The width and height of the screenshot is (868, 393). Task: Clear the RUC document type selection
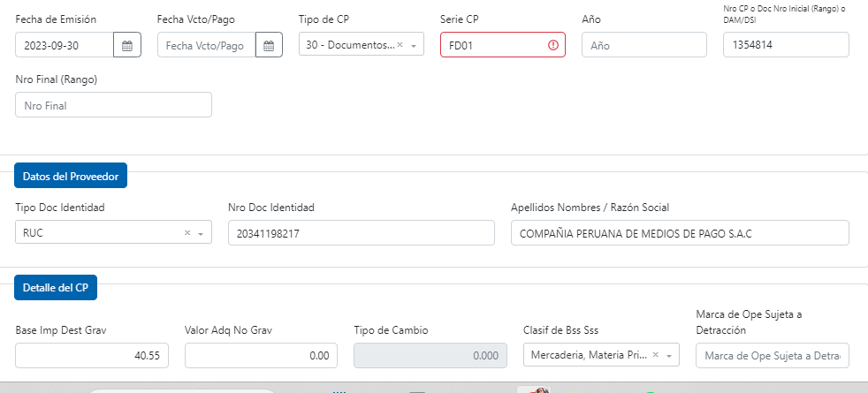[x=187, y=233]
